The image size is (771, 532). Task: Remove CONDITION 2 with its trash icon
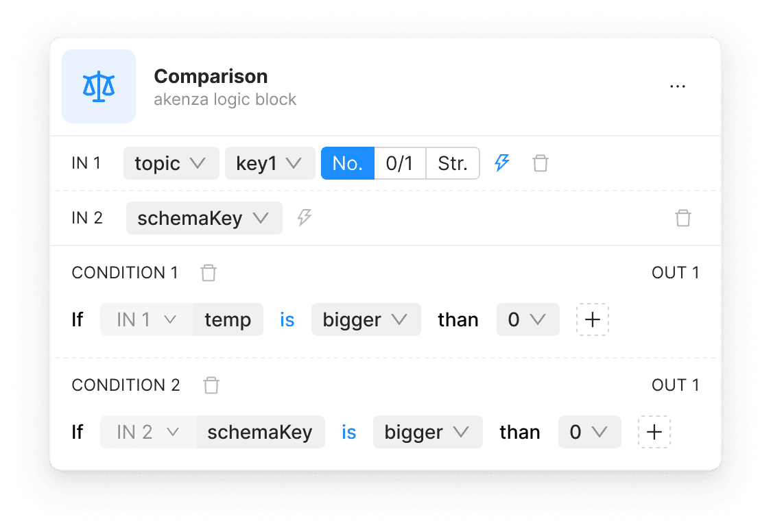(x=211, y=385)
